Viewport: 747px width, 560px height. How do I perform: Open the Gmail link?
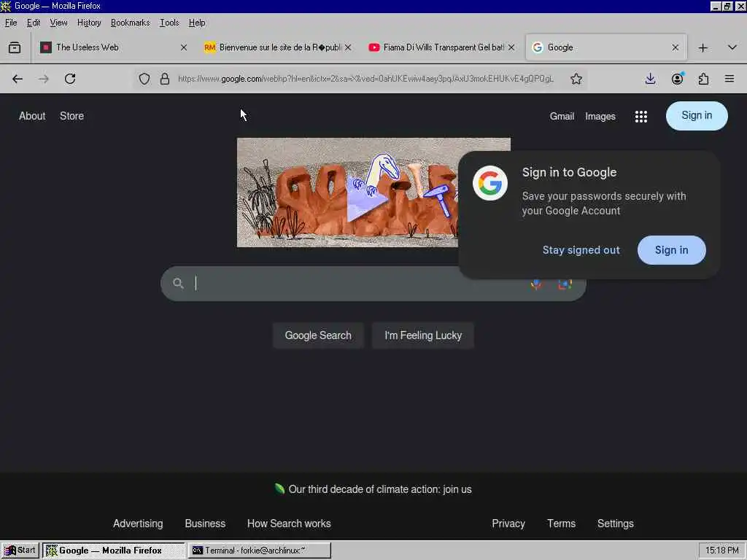[x=562, y=116]
